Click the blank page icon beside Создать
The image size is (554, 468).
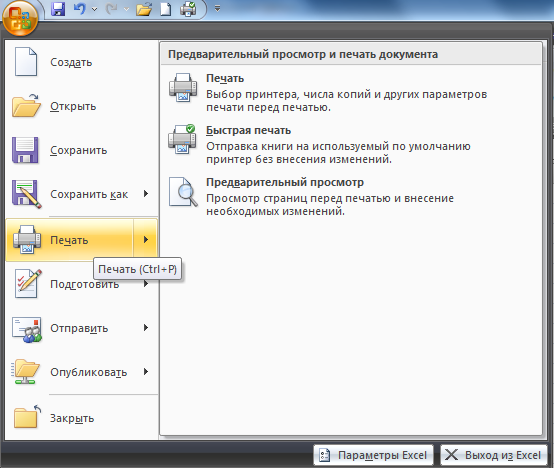(25, 61)
